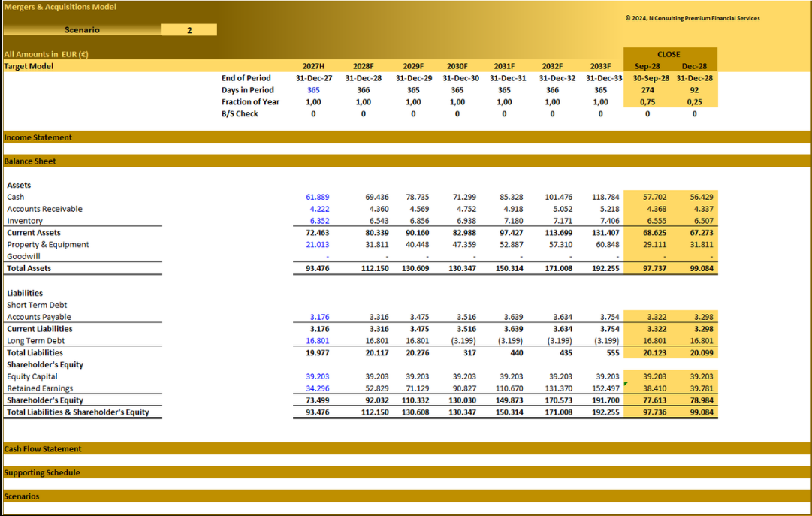Image resolution: width=812 pixels, height=516 pixels.
Task: Select the Cash row label
Action: coord(16,197)
